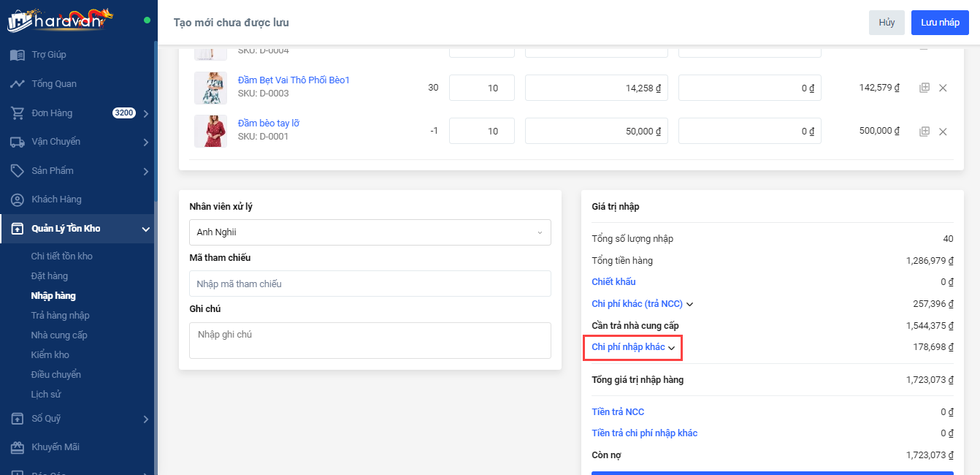Click the Vận Chuyển truck icon
Image resolution: width=980 pixels, height=475 pixels.
point(17,142)
